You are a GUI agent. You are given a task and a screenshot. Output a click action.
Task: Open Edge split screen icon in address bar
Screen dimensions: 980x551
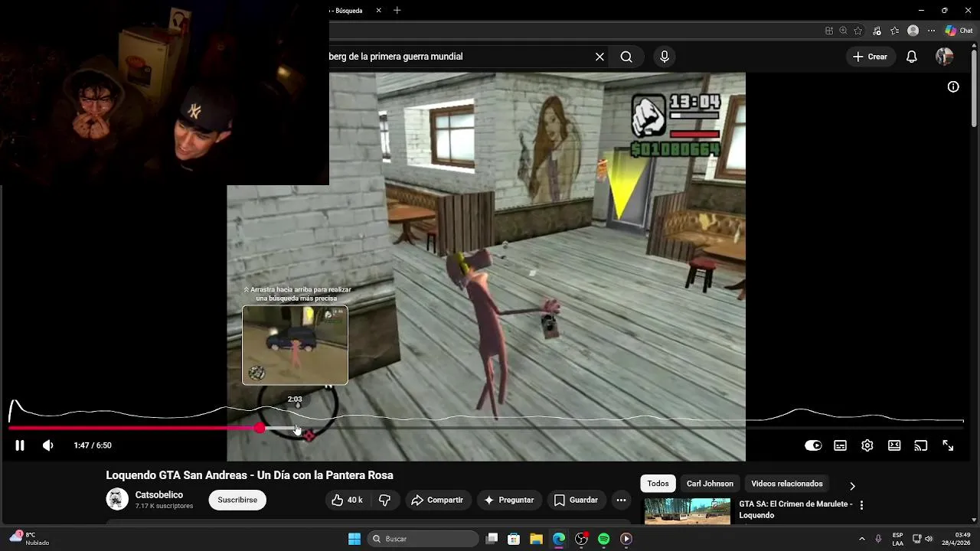tap(829, 31)
